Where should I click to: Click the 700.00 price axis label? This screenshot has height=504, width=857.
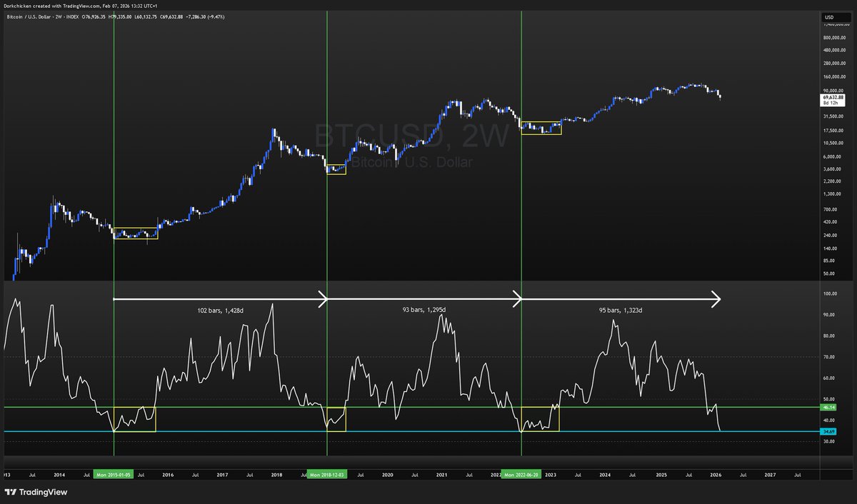click(830, 209)
